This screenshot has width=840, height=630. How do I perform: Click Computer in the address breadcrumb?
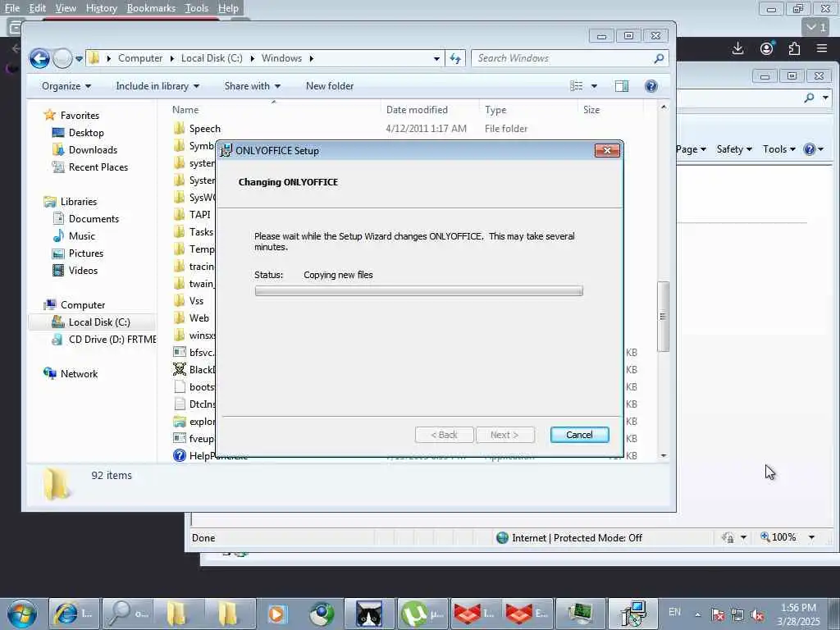pyautogui.click(x=139, y=58)
